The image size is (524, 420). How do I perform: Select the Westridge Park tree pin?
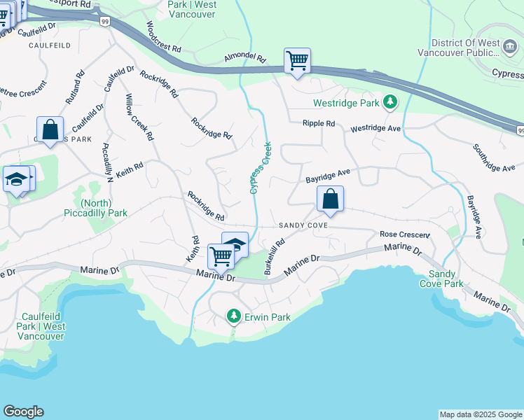389,101
